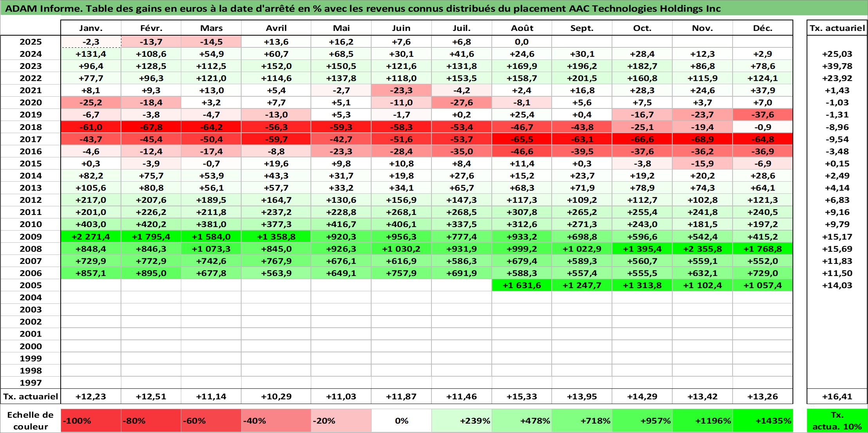The width and height of the screenshot is (868, 433).
Task: Select the cell showing -65,5
Action: pos(522,139)
